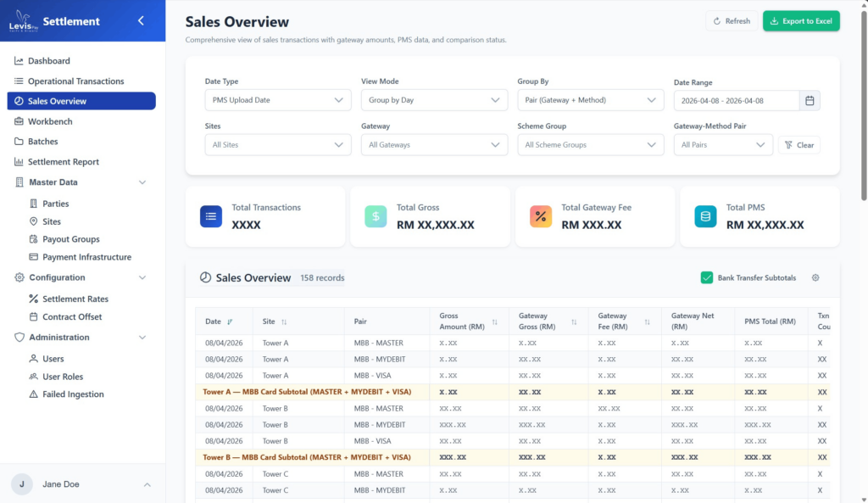Click the Total Gateway Fee percent icon
868x503 pixels.
pos(541,216)
